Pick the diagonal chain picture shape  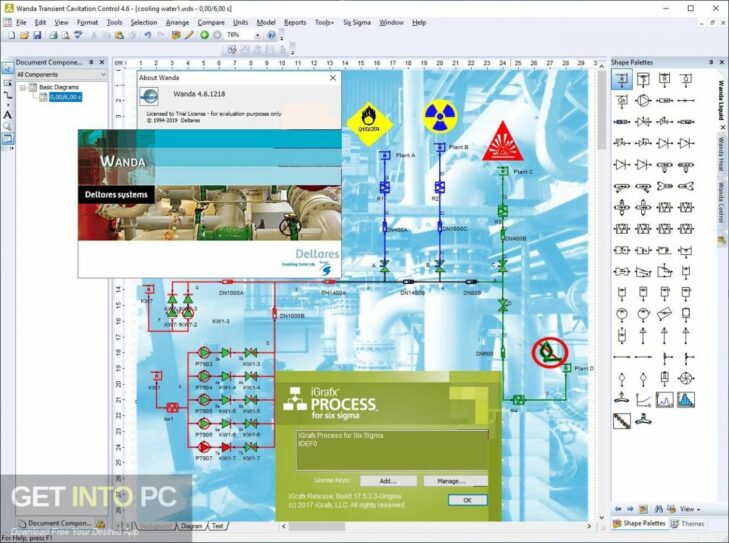point(622,421)
